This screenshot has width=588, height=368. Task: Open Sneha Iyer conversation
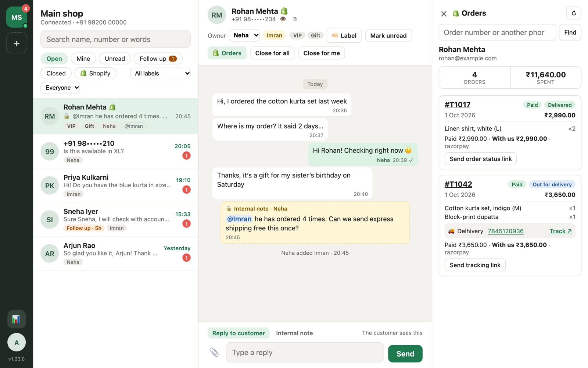(115, 220)
